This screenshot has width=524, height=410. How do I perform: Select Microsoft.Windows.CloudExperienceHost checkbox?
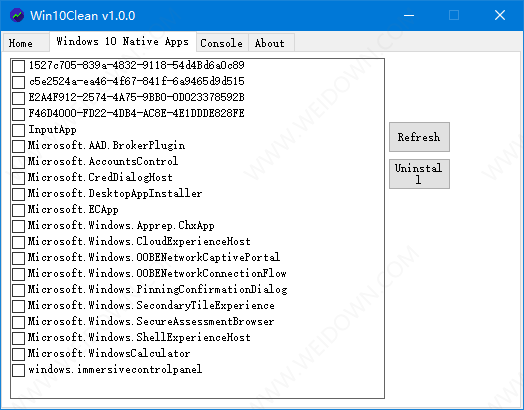click(18, 242)
